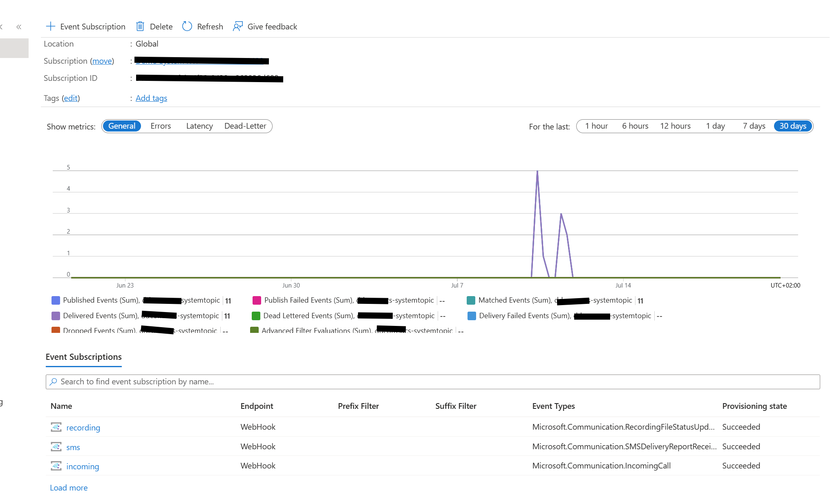Click the plus icon for Event Subscription
This screenshot has height=504, width=830.
point(50,27)
